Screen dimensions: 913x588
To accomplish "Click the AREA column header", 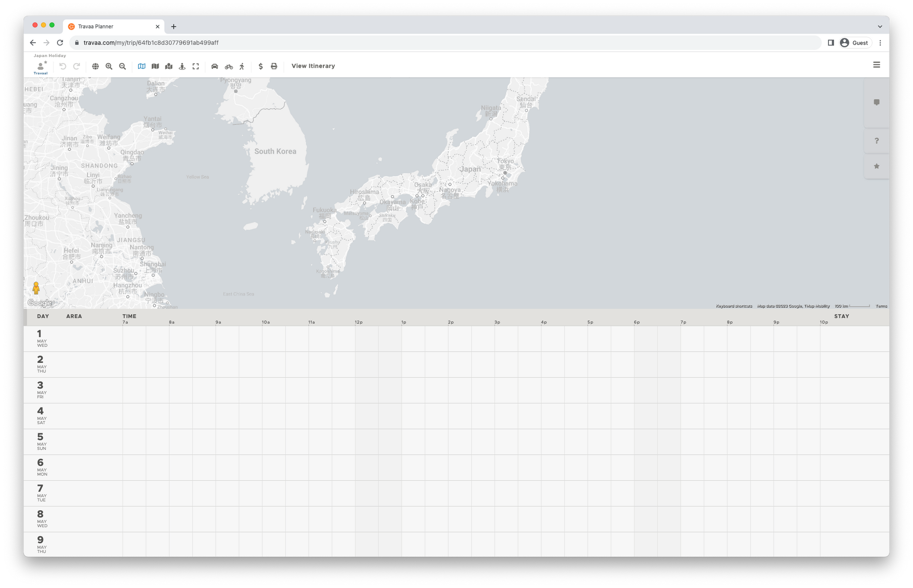I will coord(74,316).
